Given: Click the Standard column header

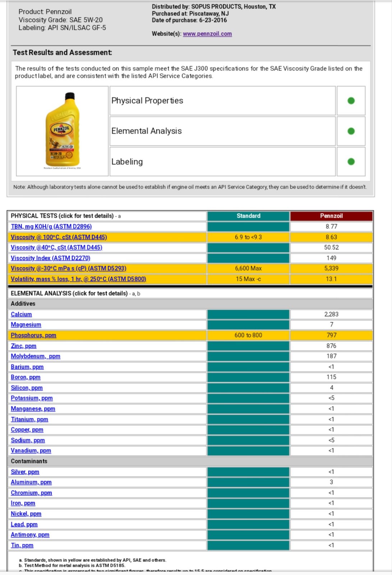Looking at the screenshot, I should [x=248, y=216].
